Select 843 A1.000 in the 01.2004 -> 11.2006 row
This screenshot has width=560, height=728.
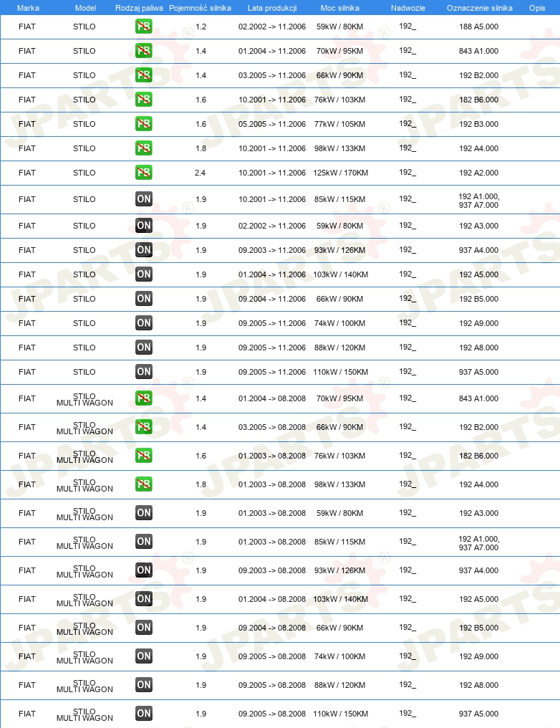click(x=479, y=51)
